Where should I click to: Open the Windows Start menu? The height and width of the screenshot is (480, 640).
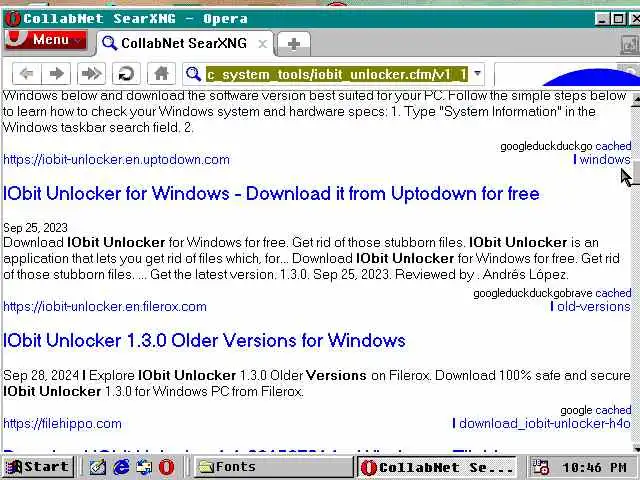tap(38, 467)
